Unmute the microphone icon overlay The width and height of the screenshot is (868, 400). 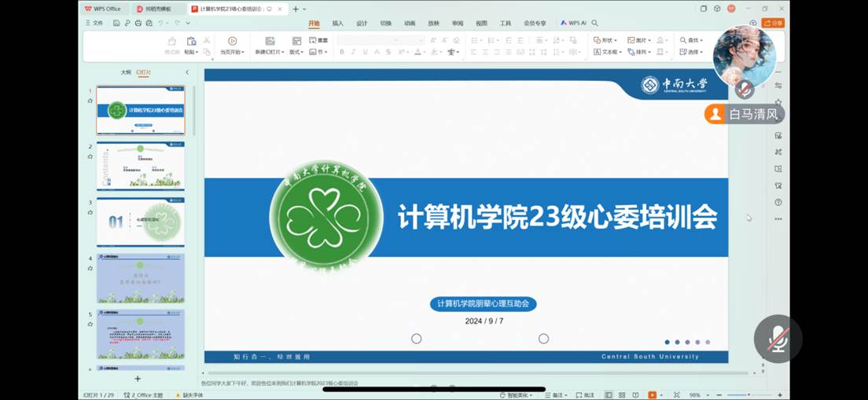pyautogui.click(x=778, y=338)
